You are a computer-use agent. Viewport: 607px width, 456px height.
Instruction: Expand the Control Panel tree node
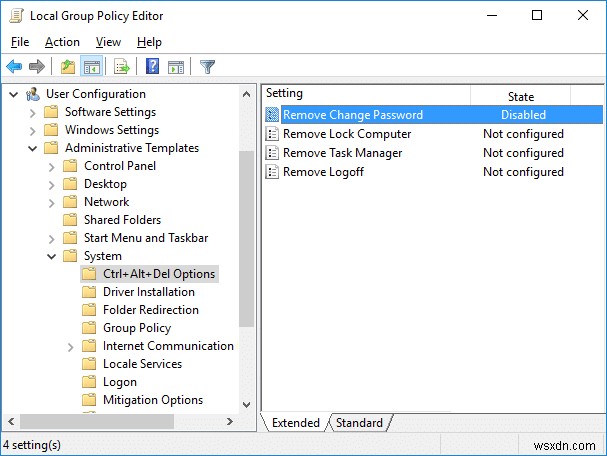coord(51,166)
